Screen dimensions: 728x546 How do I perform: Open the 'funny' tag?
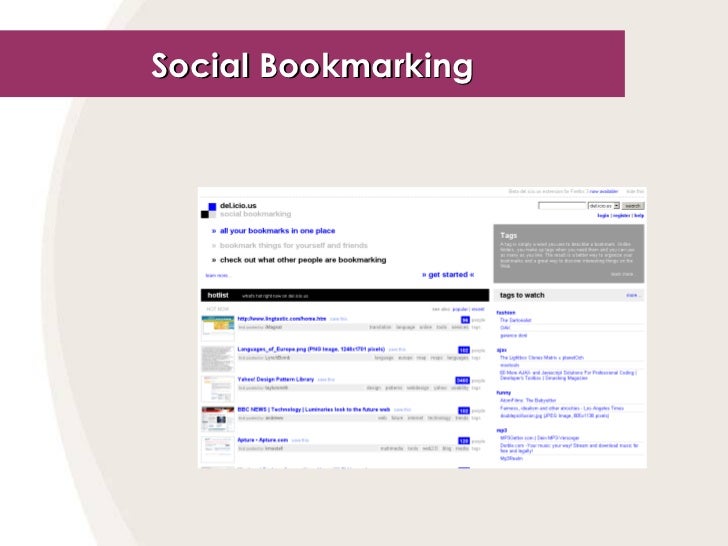pyautogui.click(x=504, y=393)
